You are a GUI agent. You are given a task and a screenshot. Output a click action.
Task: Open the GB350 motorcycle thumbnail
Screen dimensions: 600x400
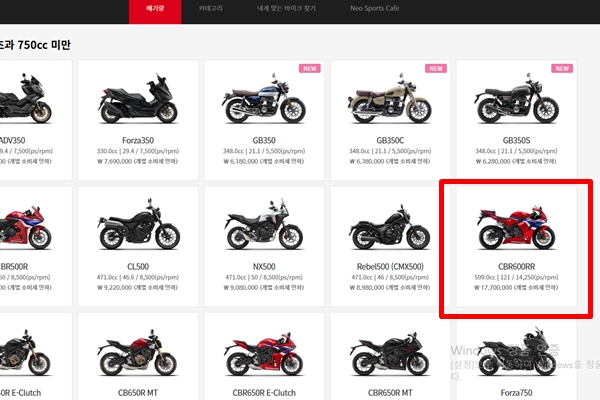(x=263, y=101)
